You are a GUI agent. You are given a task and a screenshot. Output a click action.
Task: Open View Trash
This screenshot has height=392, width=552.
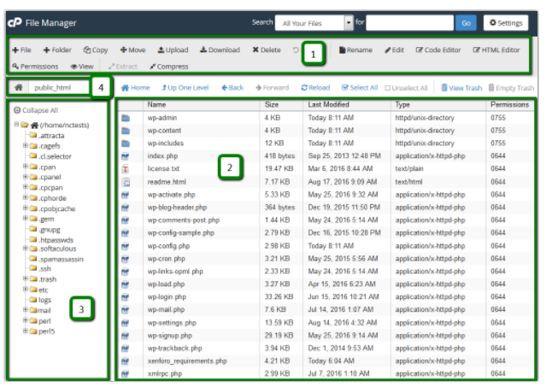[461, 88]
